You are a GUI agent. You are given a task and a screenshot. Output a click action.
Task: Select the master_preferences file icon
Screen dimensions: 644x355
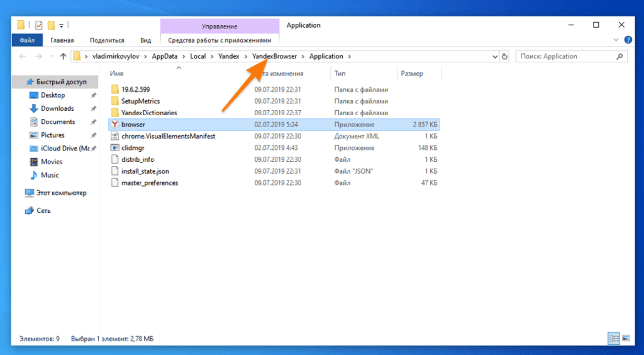point(115,183)
